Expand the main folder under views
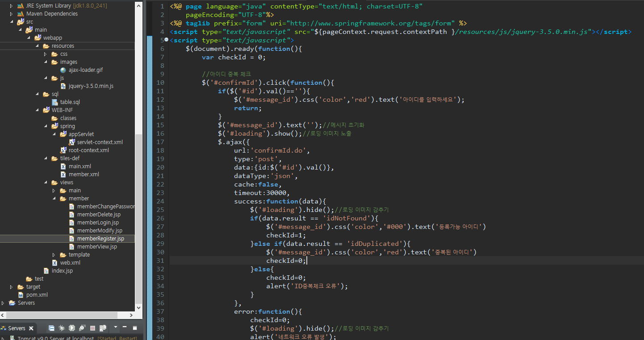Screen dimensions: 644x340 54,191
